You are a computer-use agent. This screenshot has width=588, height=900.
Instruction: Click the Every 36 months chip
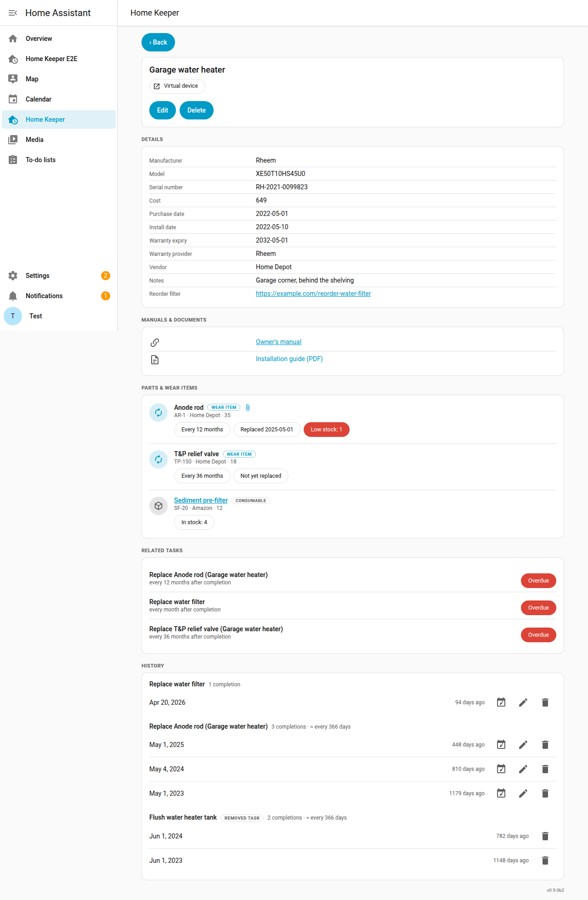tap(202, 476)
